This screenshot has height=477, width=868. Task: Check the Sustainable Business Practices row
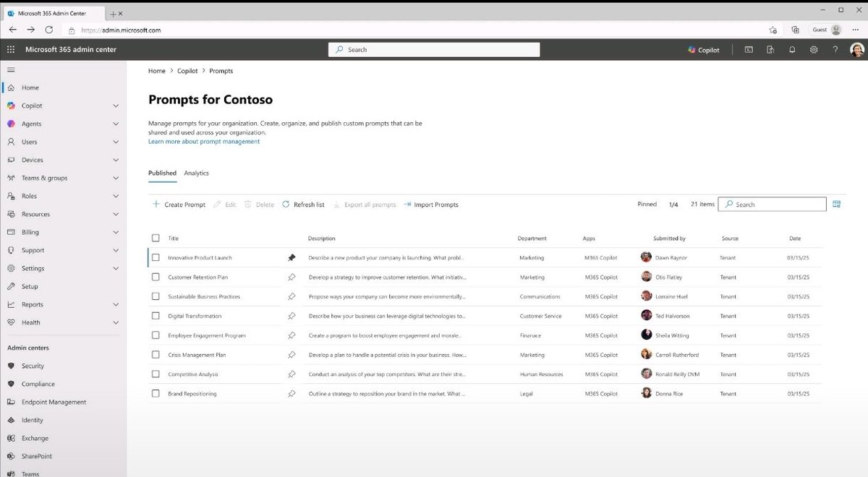click(156, 296)
